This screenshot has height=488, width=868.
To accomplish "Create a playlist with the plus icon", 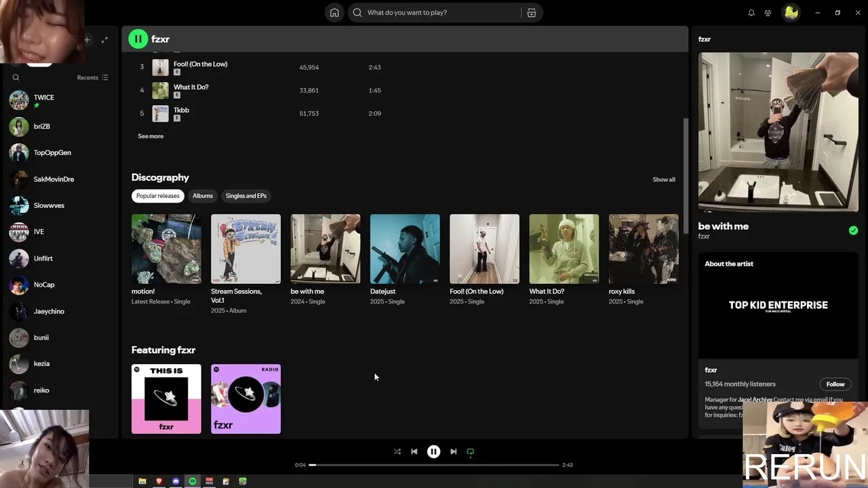I will pos(87,40).
